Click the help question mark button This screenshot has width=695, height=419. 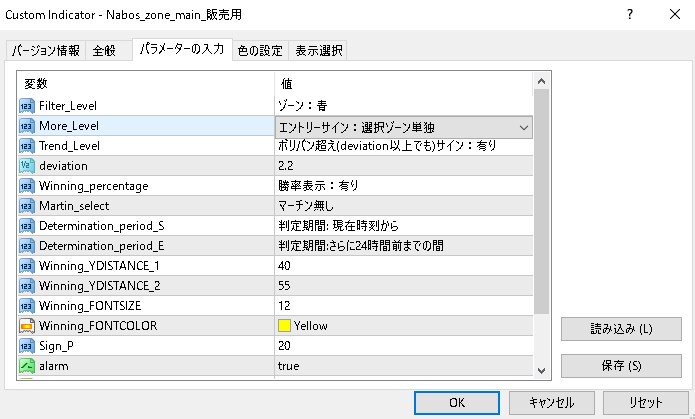click(x=630, y=15)
